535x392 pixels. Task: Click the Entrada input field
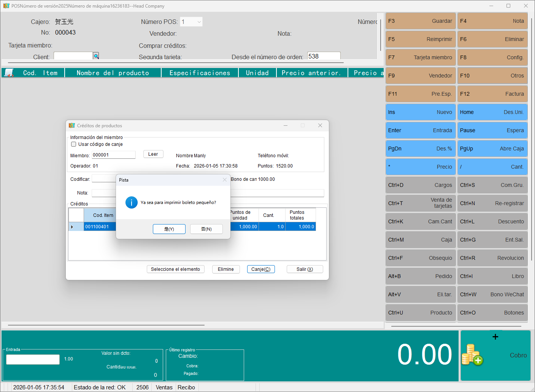[x=33, y=359]
